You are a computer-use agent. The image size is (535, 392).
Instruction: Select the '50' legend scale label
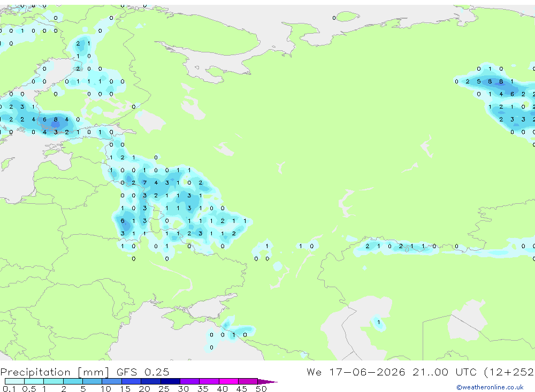261,389
